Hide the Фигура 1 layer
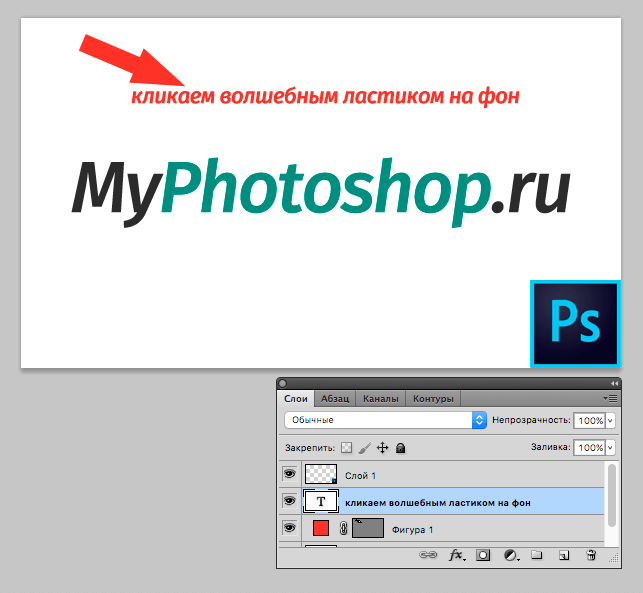This screenshot has width=643, height=593. [290, 527]
